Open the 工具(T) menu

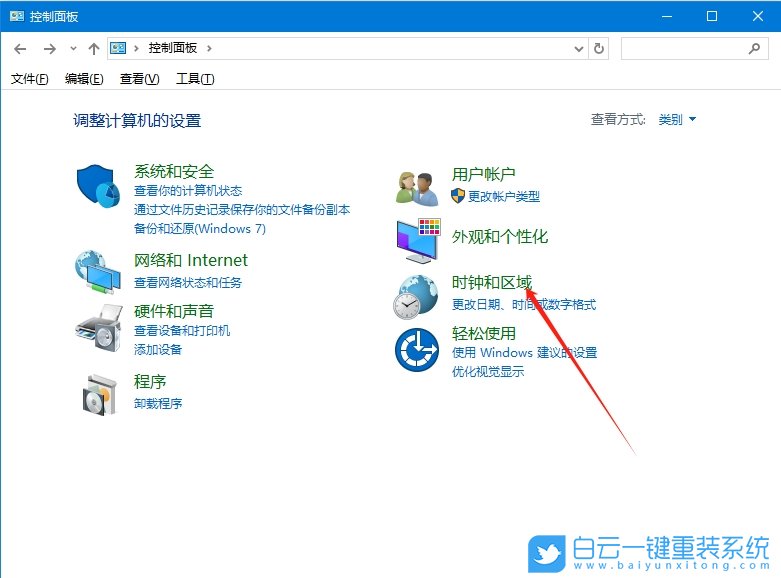pyautogui.click(x=195, y=79)
